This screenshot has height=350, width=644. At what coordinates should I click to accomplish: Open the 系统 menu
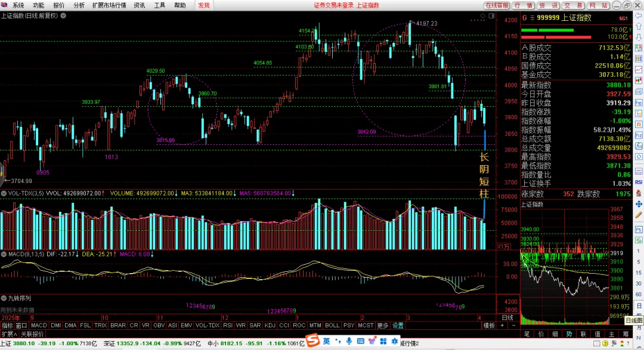(18, 5)
